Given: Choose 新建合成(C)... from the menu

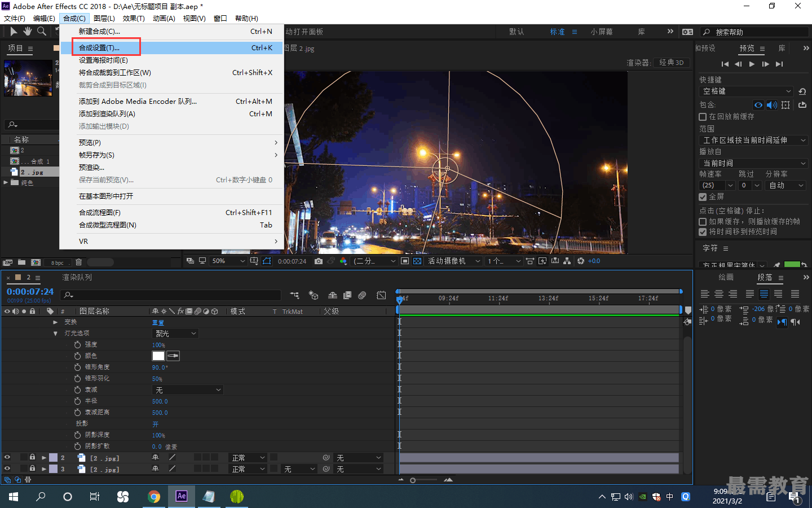Looking at the screenshot, I should 171,31.
